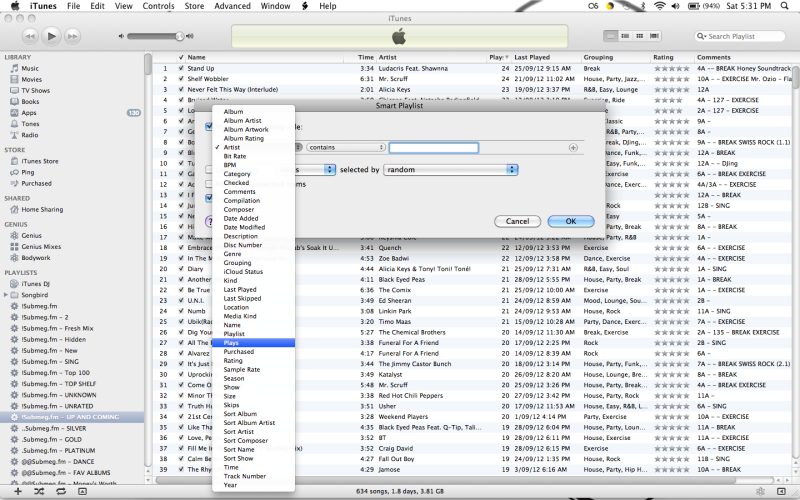Screen dimensions: 800x500
Task: Click OK in Smart Playlist dialog
Action: 571,221
